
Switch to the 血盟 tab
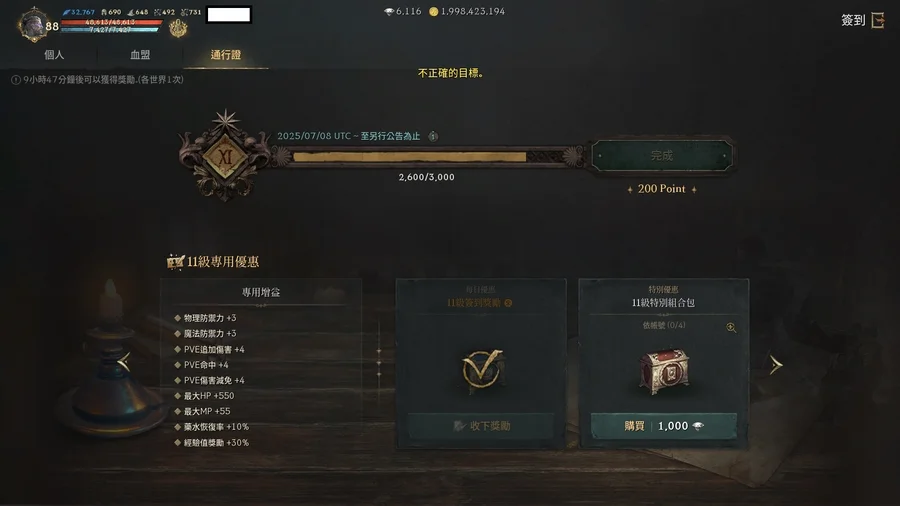[x=140, y=55]
